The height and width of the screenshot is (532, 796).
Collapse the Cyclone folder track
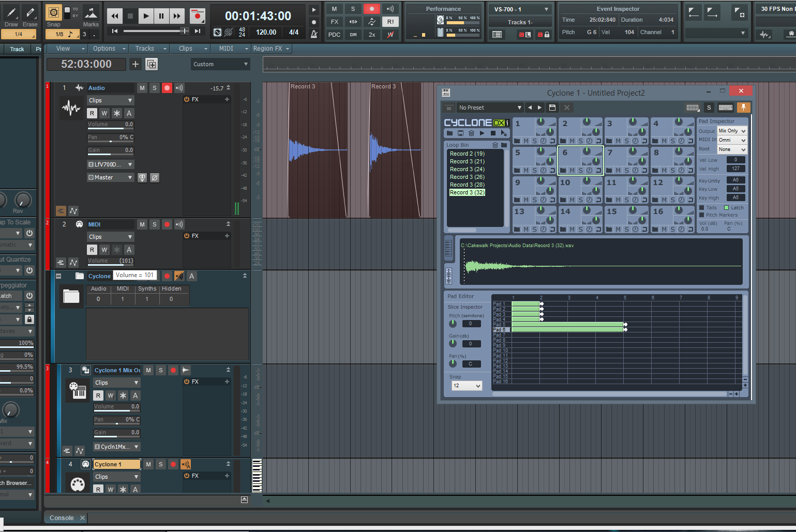tap(58, 276)
